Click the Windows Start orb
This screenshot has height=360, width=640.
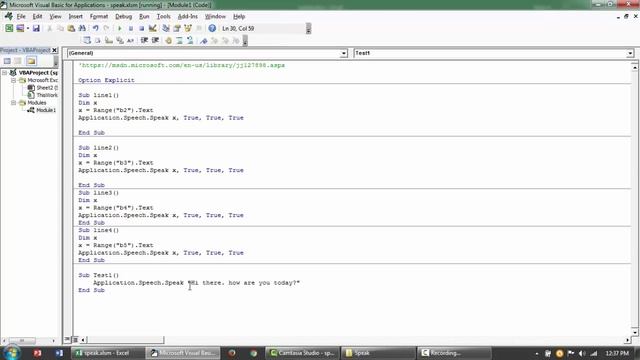11,352
